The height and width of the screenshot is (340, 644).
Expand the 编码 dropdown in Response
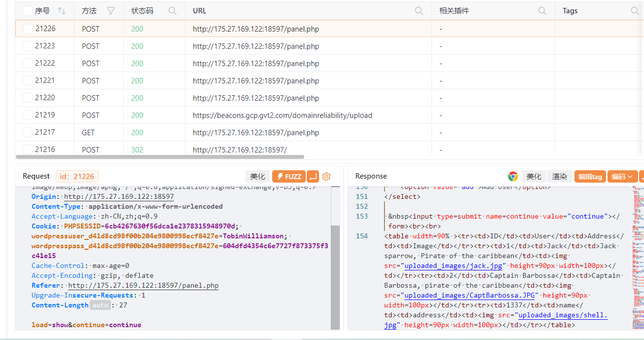click(622, 177)
